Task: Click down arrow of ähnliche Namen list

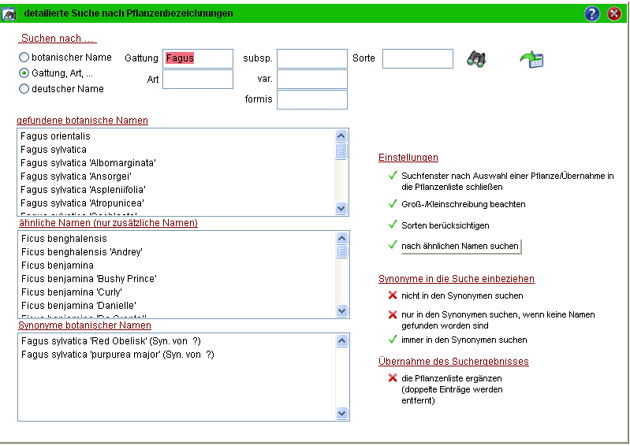Action: [342, 311]
